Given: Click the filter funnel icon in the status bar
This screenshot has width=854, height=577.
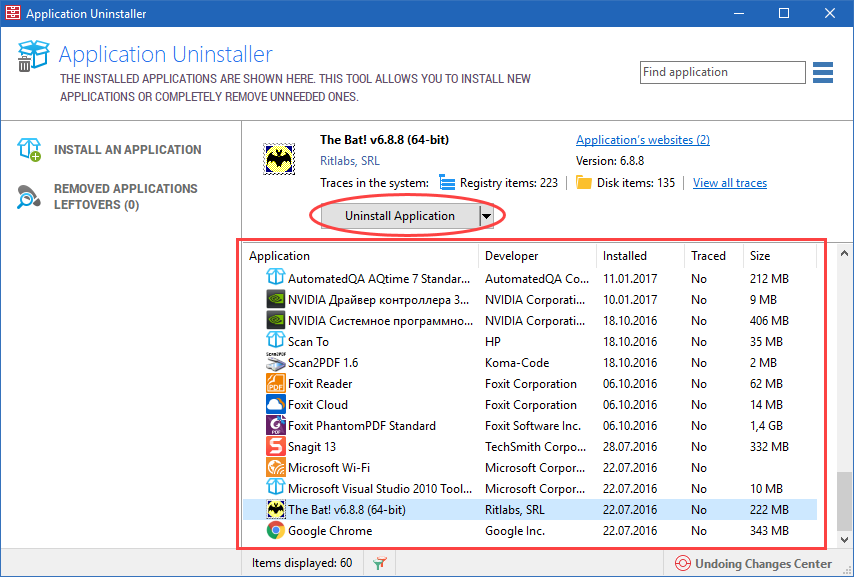Looking at the screenshot, I should click(379, 562).
